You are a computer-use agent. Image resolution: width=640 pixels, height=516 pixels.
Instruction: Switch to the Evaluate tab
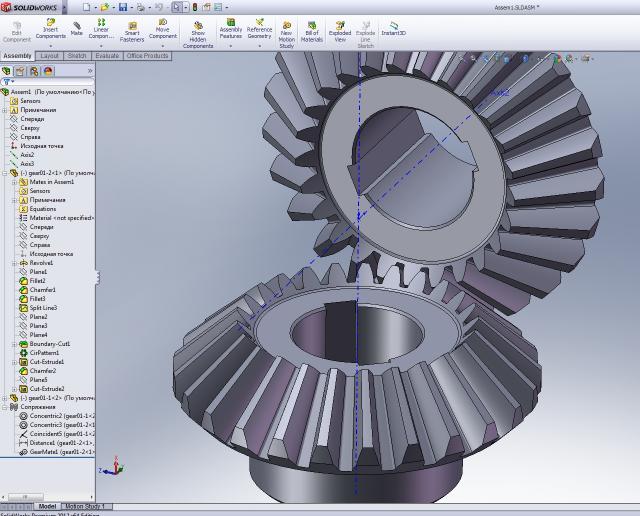point(107,56)
